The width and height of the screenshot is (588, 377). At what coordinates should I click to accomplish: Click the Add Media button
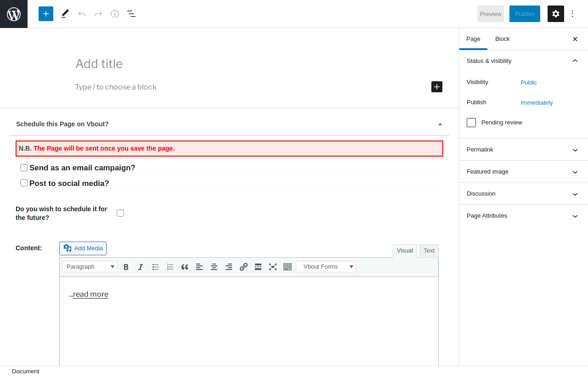83,248
